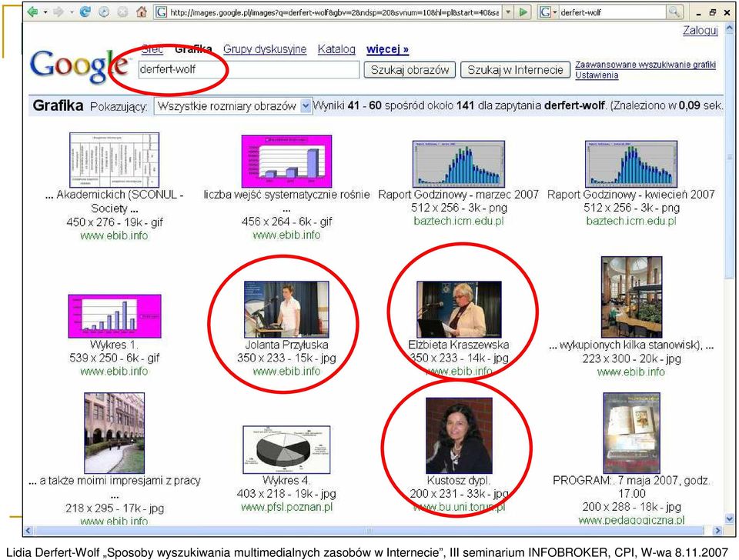Click the www.pedagogiczna.pl source link
This screenshot has width=739, height=560.
coord(631,521)
